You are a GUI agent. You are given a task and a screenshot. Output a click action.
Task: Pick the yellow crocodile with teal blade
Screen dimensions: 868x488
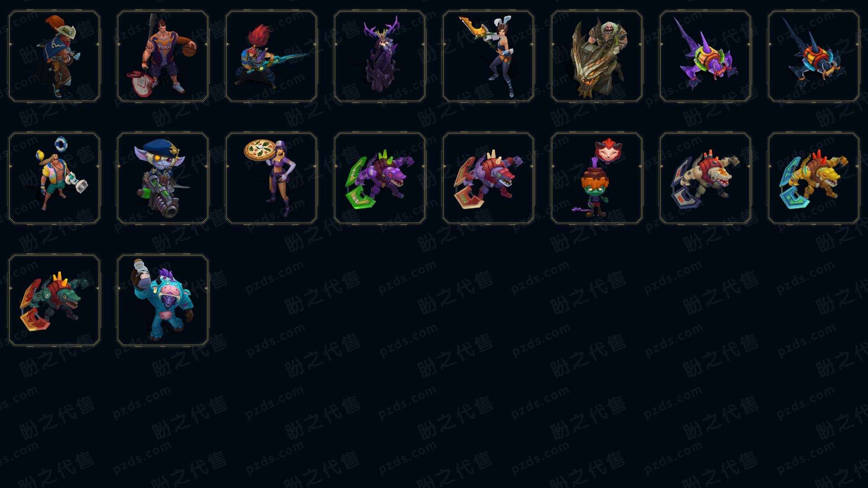[x=814, y=178]
